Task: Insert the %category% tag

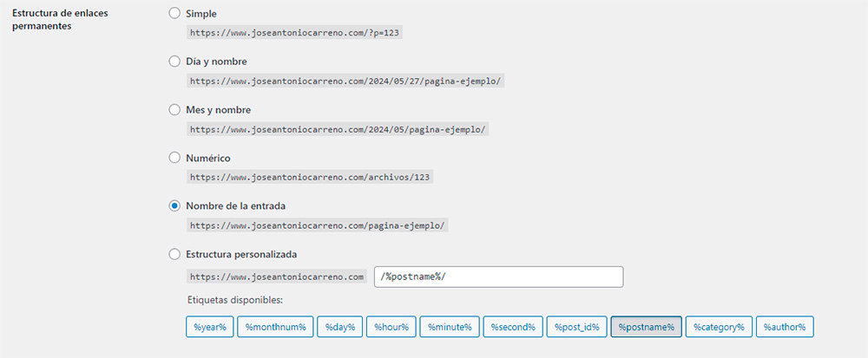Action: (718, 327)
